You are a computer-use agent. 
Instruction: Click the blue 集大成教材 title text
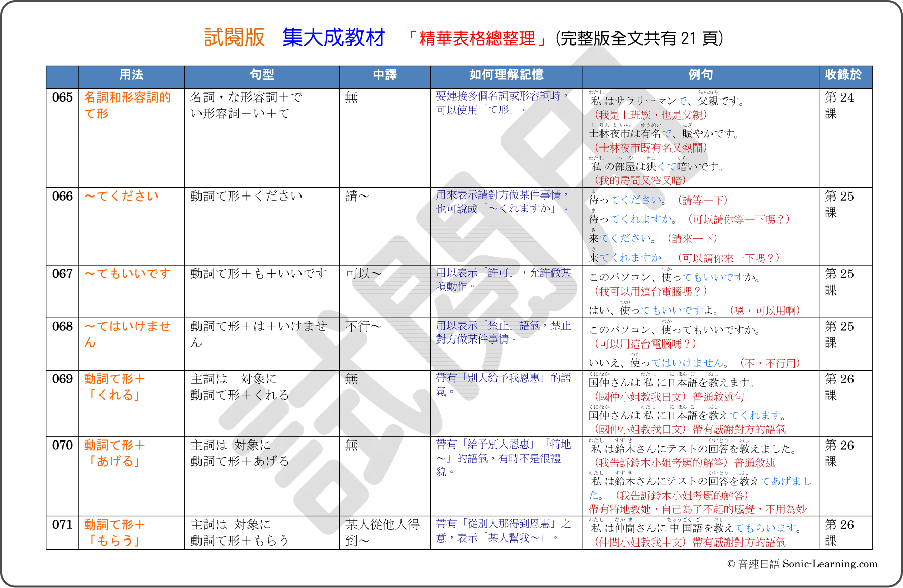point(334,38)
